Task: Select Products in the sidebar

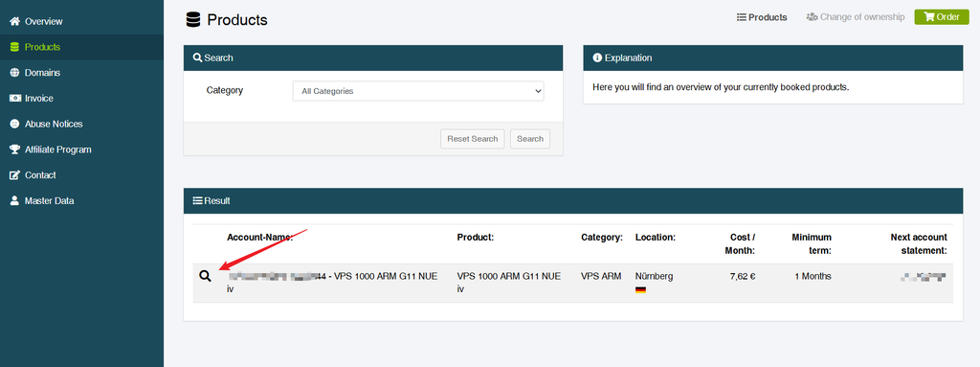Action: 81,47
